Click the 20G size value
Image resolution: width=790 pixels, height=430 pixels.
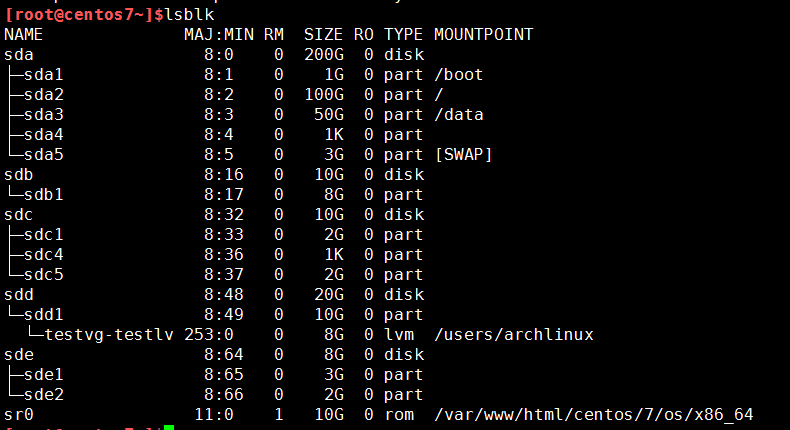(x=328, y=294)
